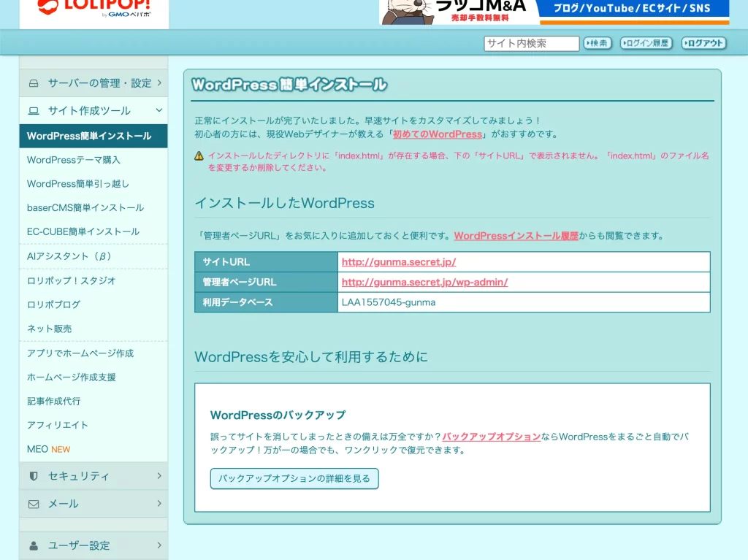
Task: Open AIアシスタント(β) from sidebar
Action: 69,256
